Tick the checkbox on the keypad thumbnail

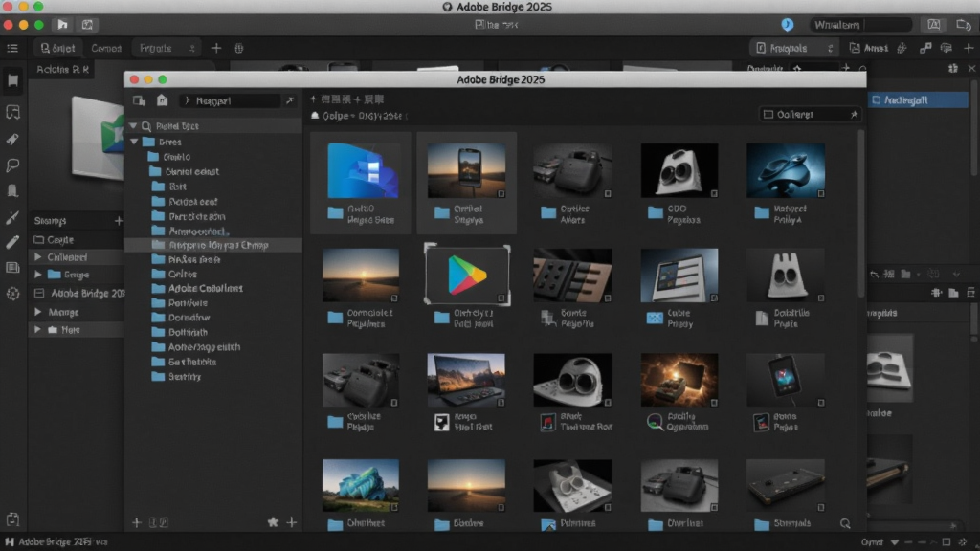tap(608, 298)
